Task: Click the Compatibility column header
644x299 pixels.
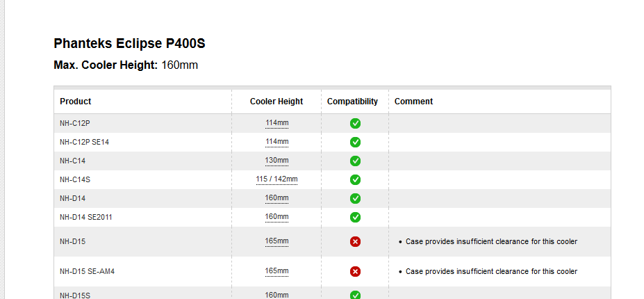Action: [352, 102]
